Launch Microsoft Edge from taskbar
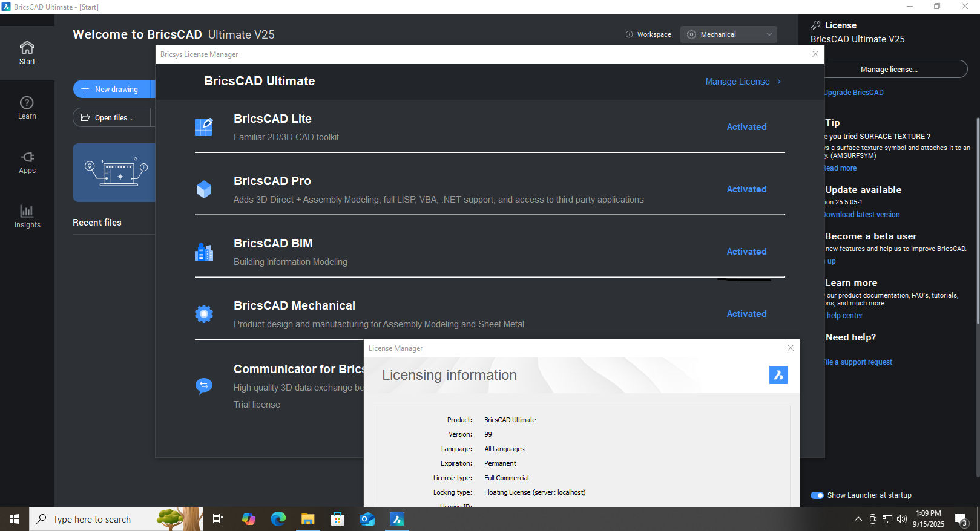Screen dimensions: 980x531 tap(278, 519)
